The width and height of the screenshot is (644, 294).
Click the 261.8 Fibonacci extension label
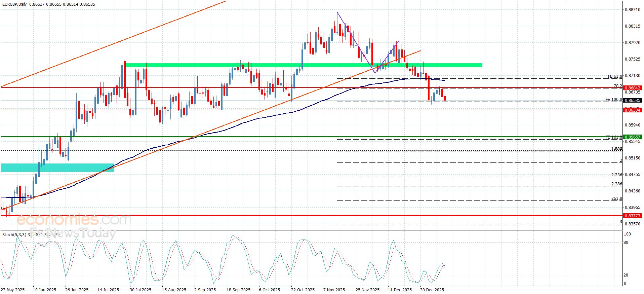(616, 198)
